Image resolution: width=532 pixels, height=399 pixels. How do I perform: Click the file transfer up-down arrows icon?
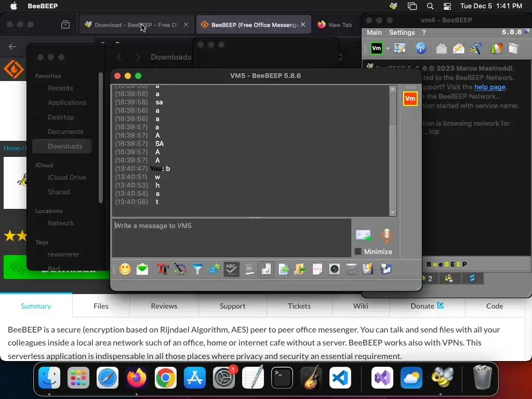point(496,48)
